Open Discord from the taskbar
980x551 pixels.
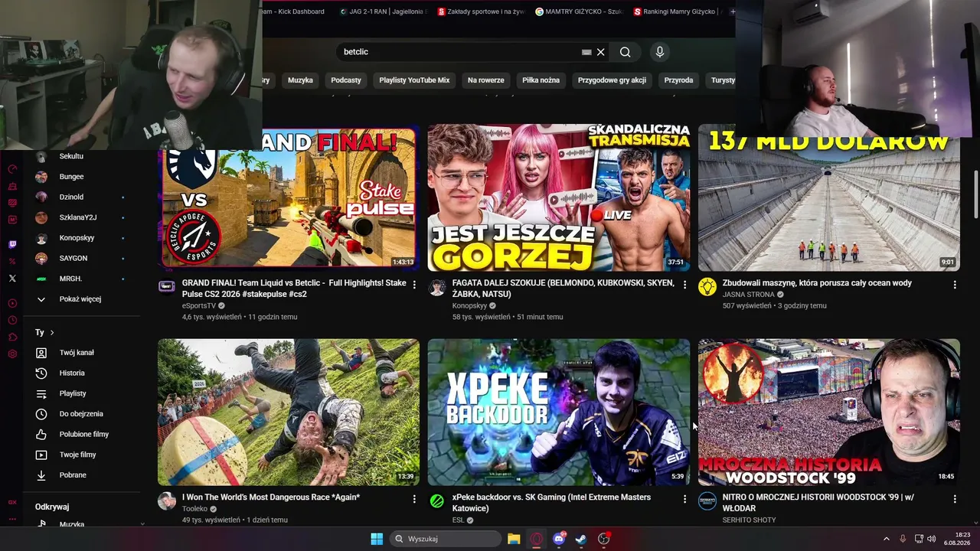point(559,539)
